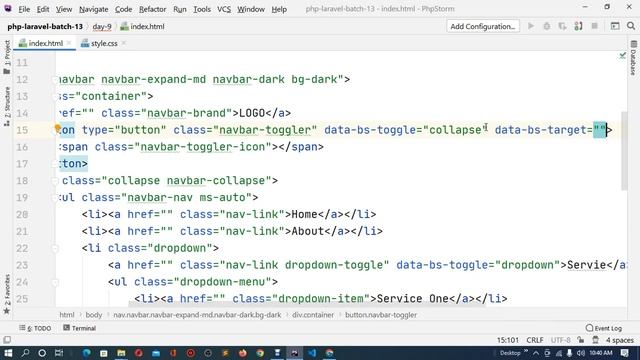640x360 pixels.
Task: Click the vertical editor scrollbar
Action: click(x=624, y=150)
